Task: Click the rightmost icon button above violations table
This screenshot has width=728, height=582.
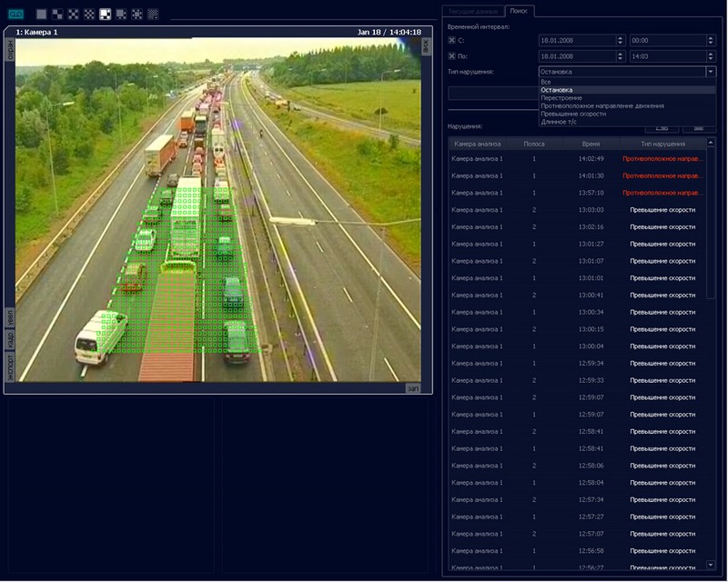Action: 699,128
